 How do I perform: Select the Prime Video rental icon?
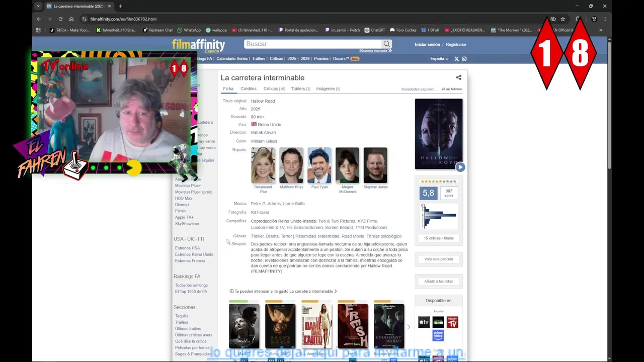coord(438,335)
